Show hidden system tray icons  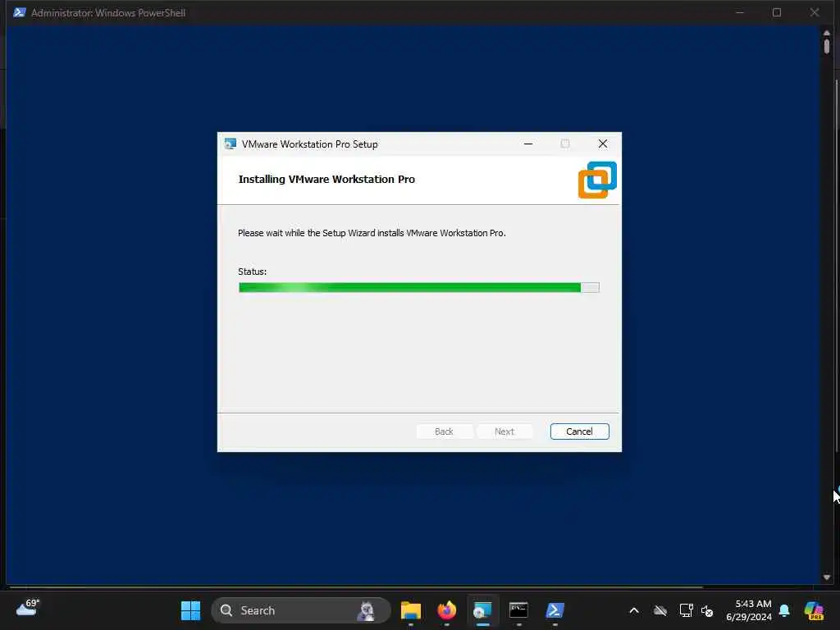(x=634, y=610)
